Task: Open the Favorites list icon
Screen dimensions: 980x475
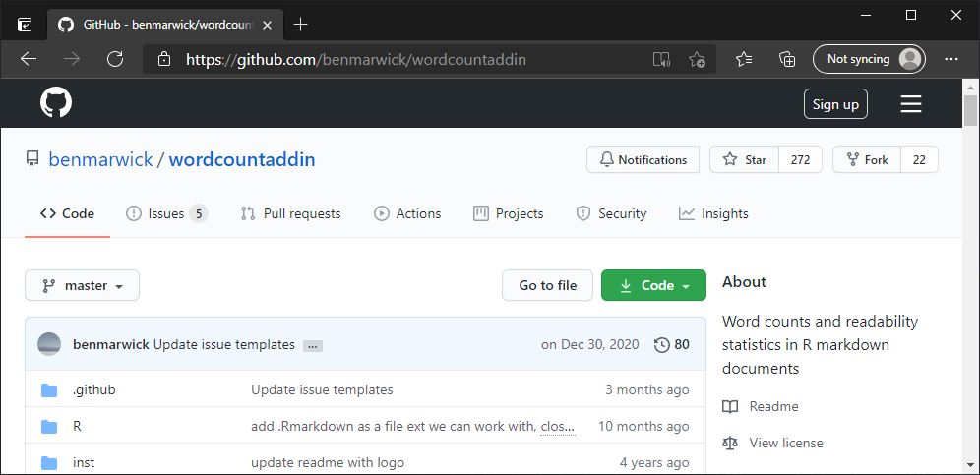Action: (744, 59)
